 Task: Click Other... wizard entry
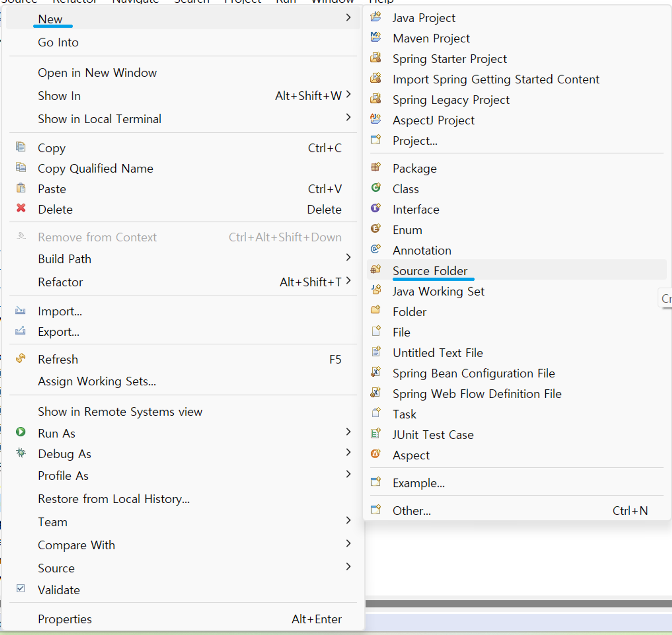click(411, 511)
